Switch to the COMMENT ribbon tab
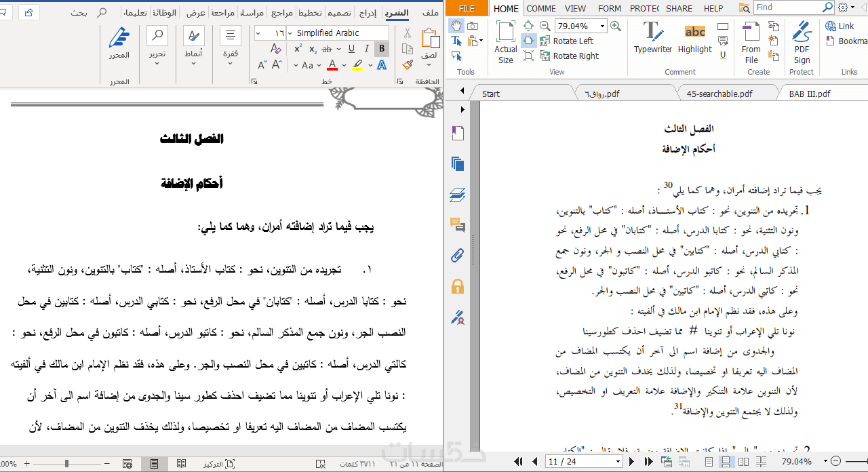Viewport: 868px width, 472px height. [541, 8]
